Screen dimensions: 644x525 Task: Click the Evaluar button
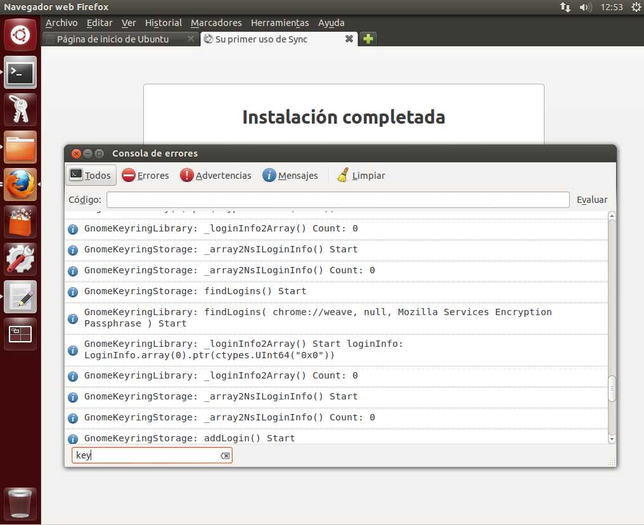click(591, 200)
